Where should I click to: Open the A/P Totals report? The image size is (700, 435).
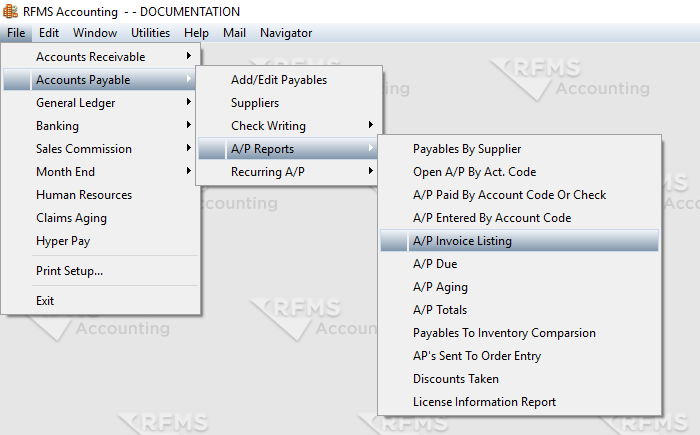tap(519, 310)
